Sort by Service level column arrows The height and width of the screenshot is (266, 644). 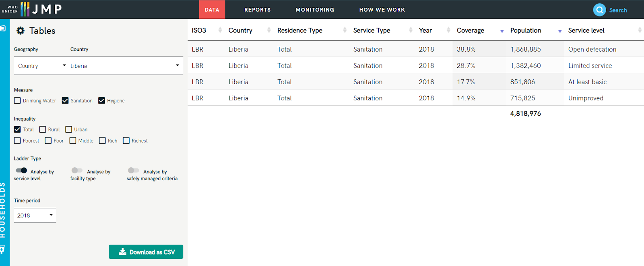pyautogui.click(x=640, y=30)
